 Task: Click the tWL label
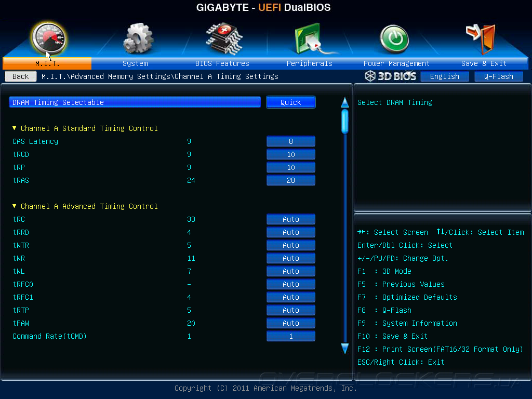tap(19, 271)
